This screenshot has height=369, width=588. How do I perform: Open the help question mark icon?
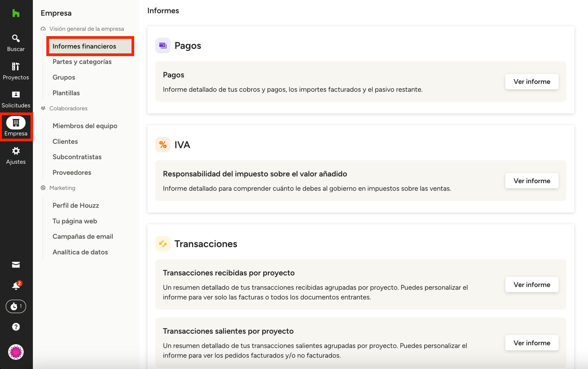pyautogui.click(x=16, y=327)
